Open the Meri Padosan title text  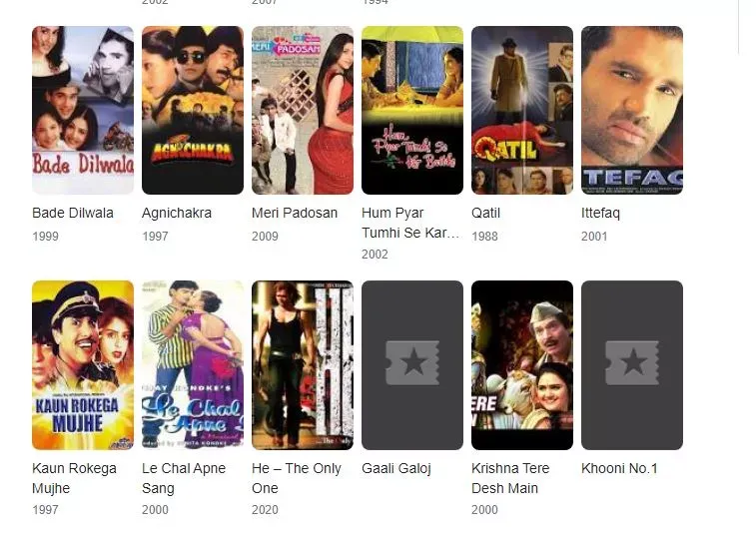coord(295,213)
